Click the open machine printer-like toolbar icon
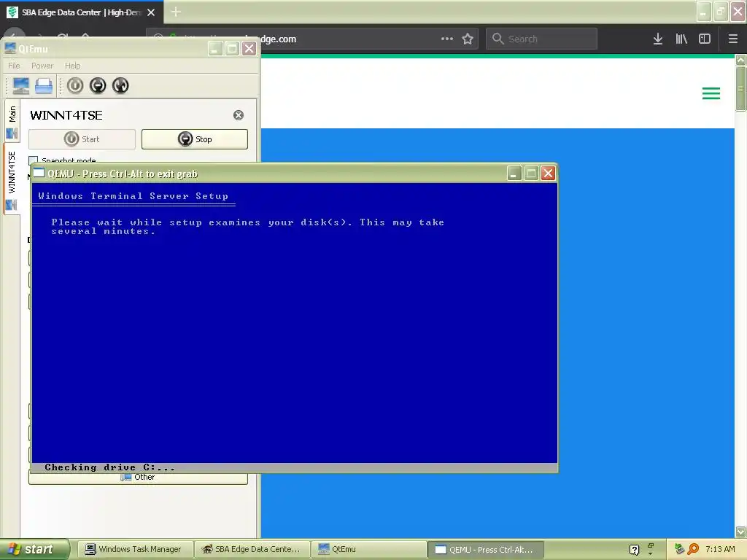 pos(44,86)
